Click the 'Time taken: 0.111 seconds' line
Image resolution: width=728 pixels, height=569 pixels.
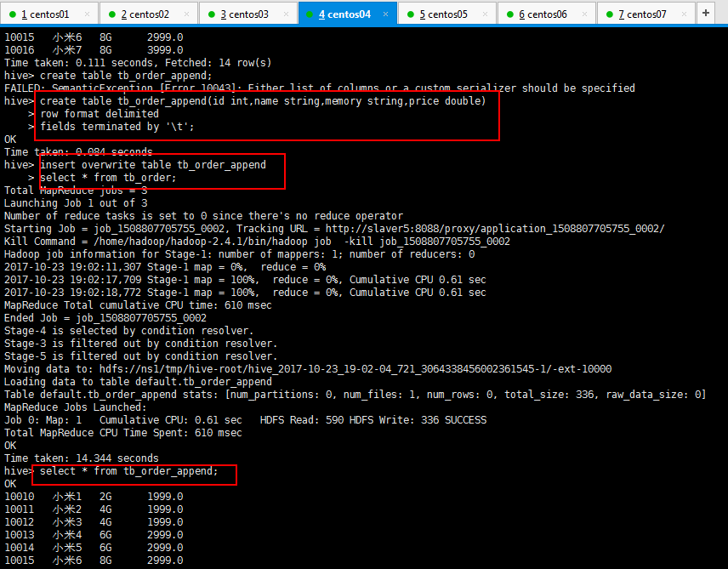pyautogui.click(x=138, y=63)
